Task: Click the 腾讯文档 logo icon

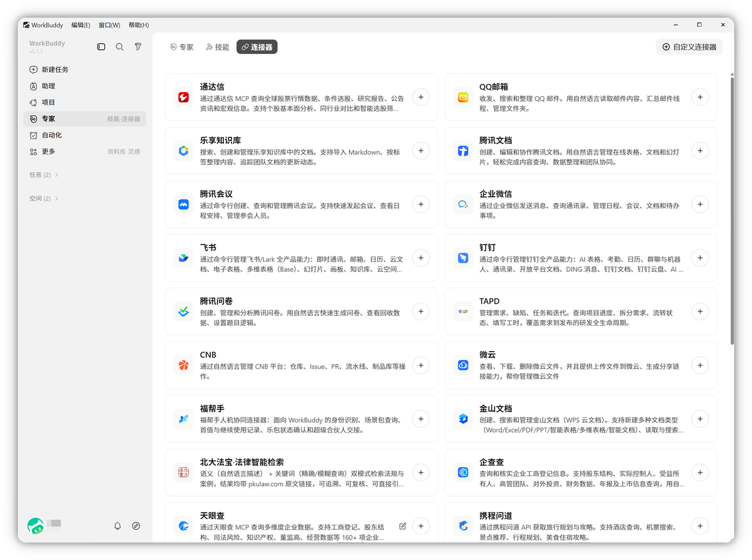Action: [x=464, y=151]
